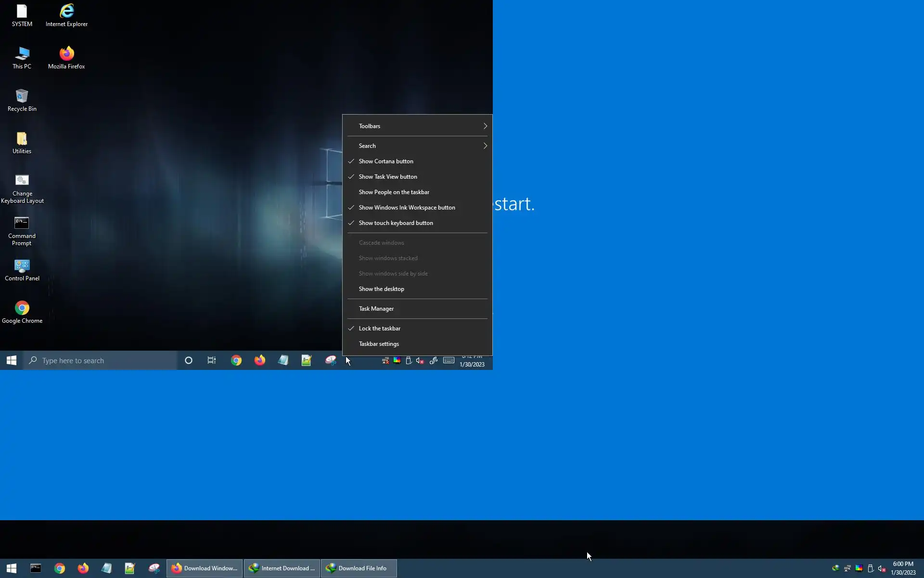Enable Show People on the taskbar

[x=394, y=192]
